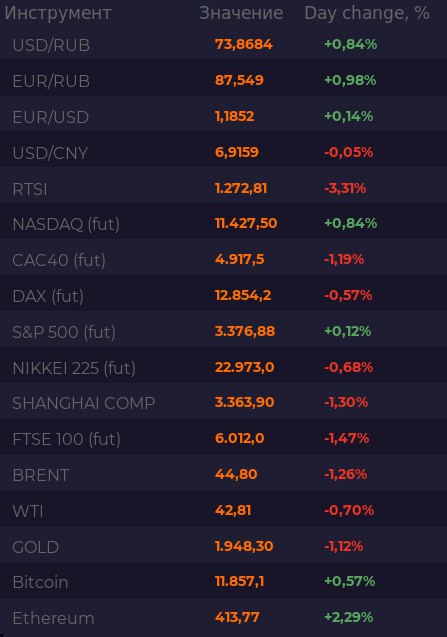Click the WTI value 42,81
Viewport: 447px width, 637px height.
(x=233, y=510)
